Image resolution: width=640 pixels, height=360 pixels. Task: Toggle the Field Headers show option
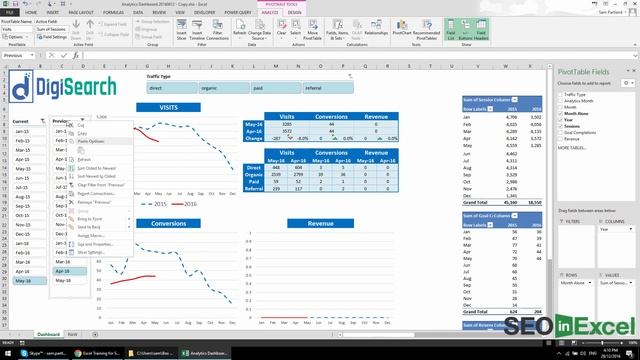point(481,29)
